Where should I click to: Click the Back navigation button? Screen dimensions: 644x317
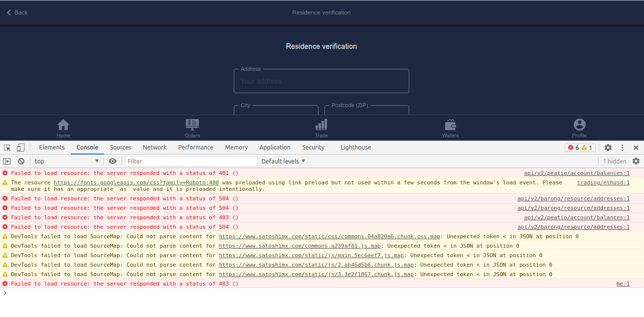tap(16, 12)
